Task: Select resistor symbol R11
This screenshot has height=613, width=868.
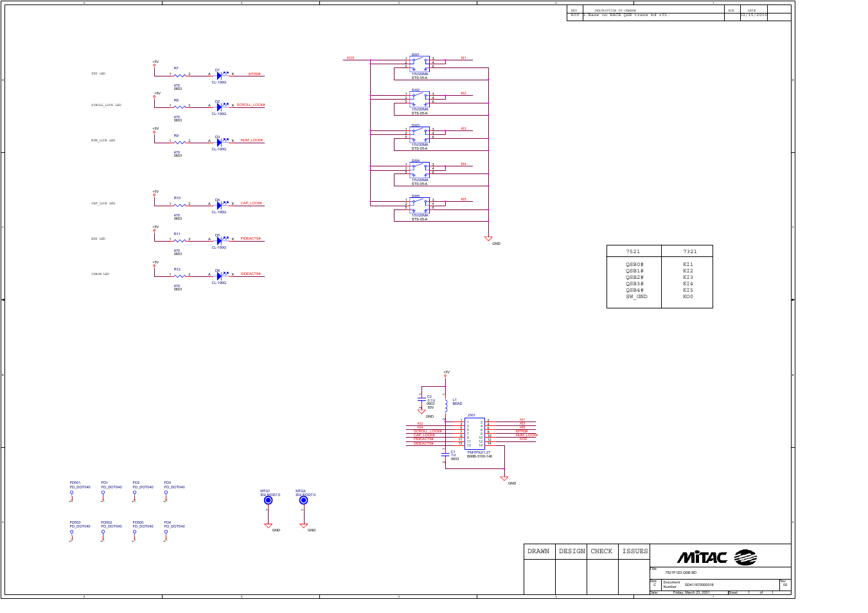Action: [x=180, y=240]
